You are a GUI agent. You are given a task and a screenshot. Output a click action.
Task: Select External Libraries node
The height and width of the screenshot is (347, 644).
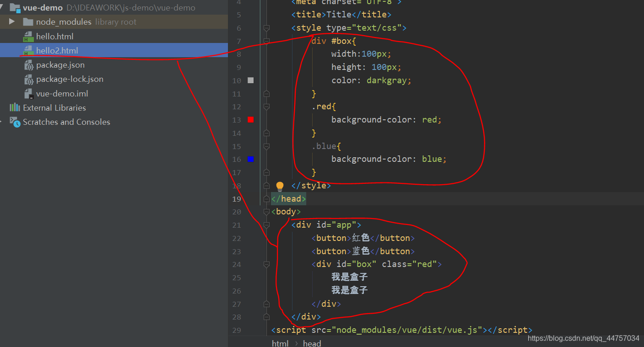click(54, 108)
